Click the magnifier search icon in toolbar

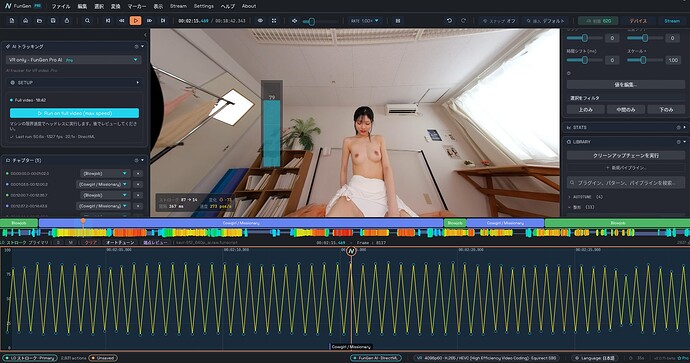click(x=87, y=21)
